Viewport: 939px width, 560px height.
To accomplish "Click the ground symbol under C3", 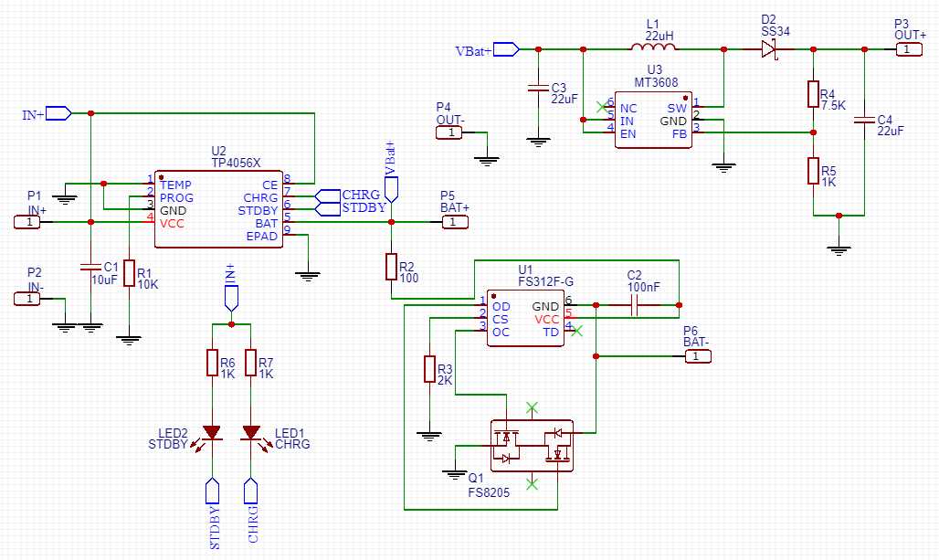I will (538, 142).
